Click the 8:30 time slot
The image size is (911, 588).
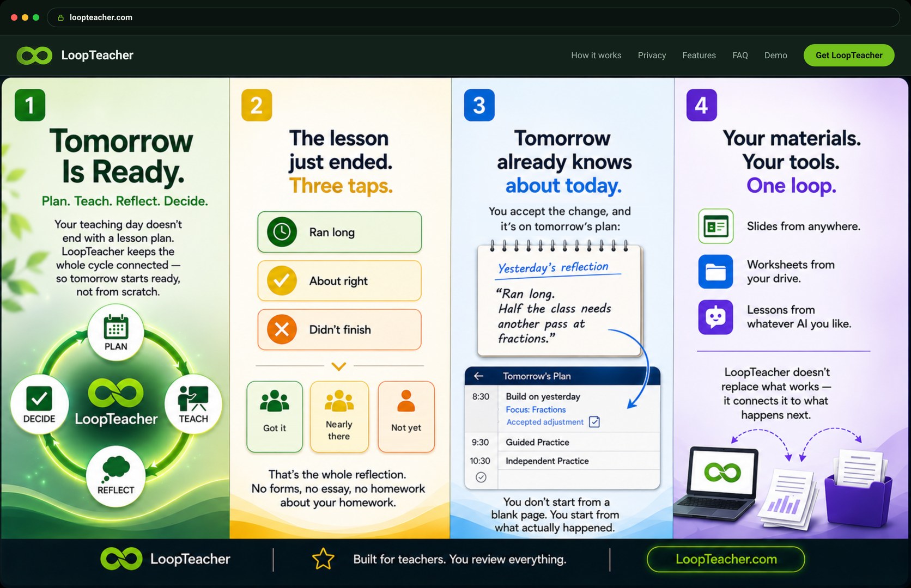point(481,396)
